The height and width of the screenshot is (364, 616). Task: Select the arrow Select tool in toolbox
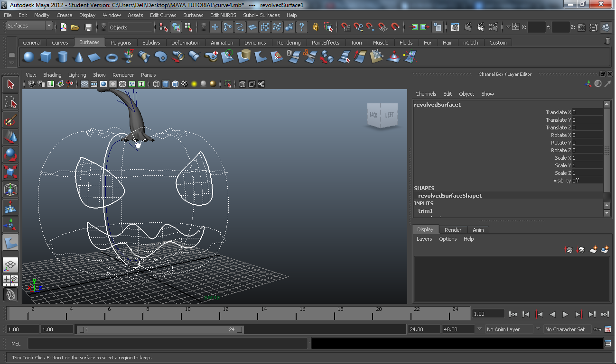[x=10, y=85]
